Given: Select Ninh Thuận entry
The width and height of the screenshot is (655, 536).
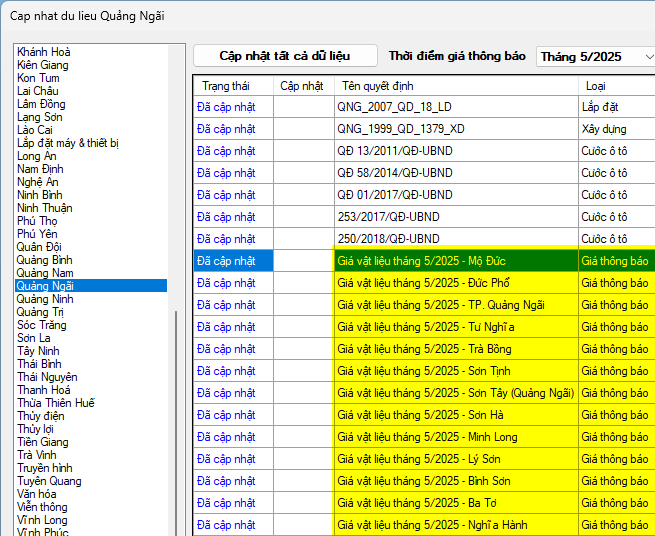Looking at the screenshot, I should (x=45, y=208).
